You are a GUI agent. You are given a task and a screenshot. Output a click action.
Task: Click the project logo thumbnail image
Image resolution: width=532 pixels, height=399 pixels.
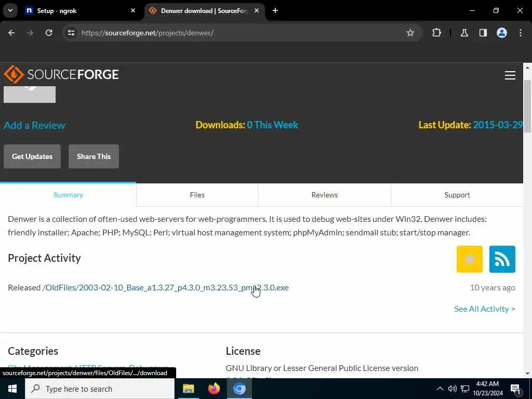(x=30, y=95)
